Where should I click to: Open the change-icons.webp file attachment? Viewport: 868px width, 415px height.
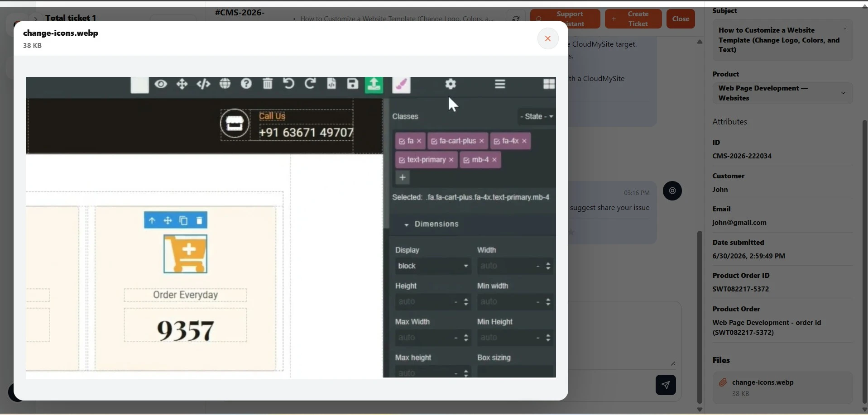[782, 388]
